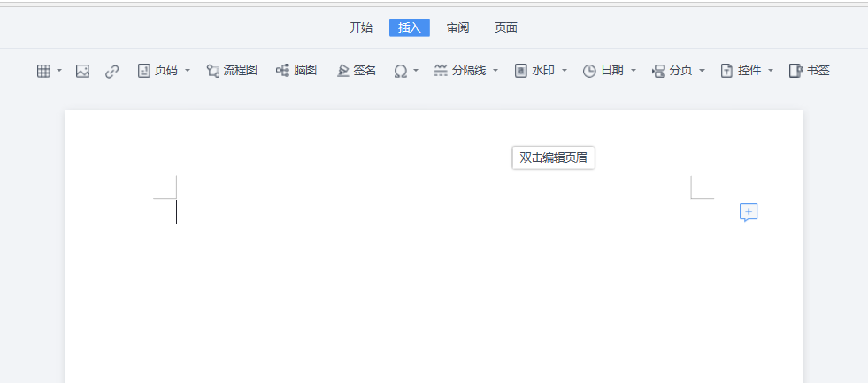Viewport: 868px width, 383px height.
Task: Click the 日期 date clock icon
Action: coord(589,71)
